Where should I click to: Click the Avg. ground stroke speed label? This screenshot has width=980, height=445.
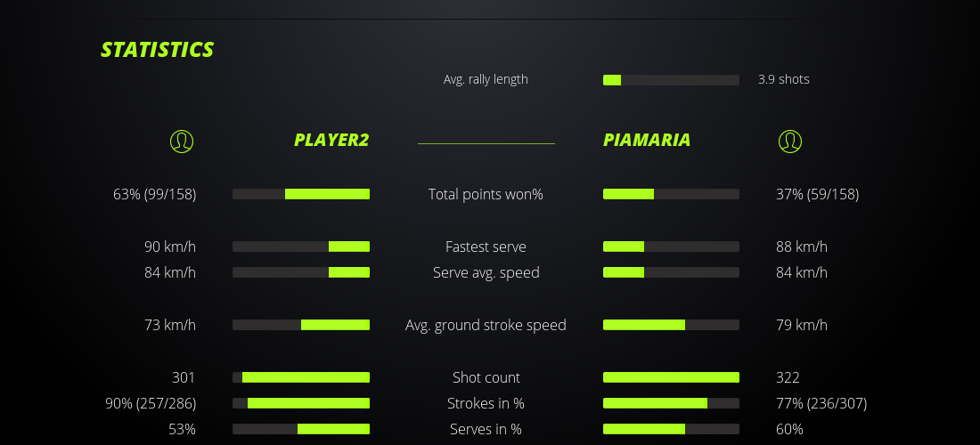(486, 325)
